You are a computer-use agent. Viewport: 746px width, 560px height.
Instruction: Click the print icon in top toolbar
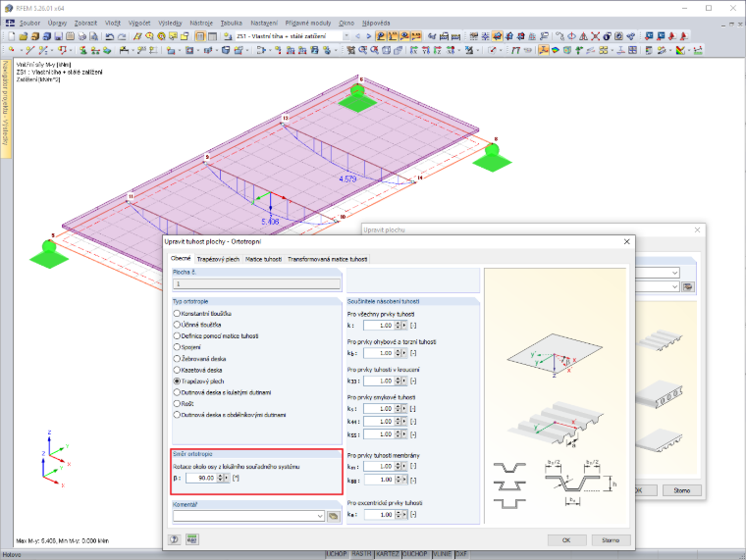click(81, 36)
